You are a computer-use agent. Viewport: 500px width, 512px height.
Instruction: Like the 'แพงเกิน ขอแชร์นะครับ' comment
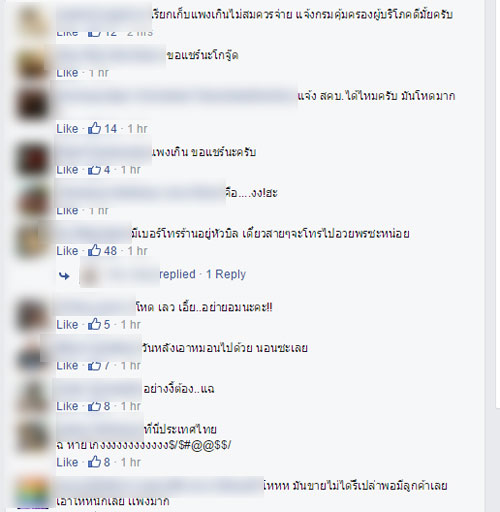click(67, 170)
